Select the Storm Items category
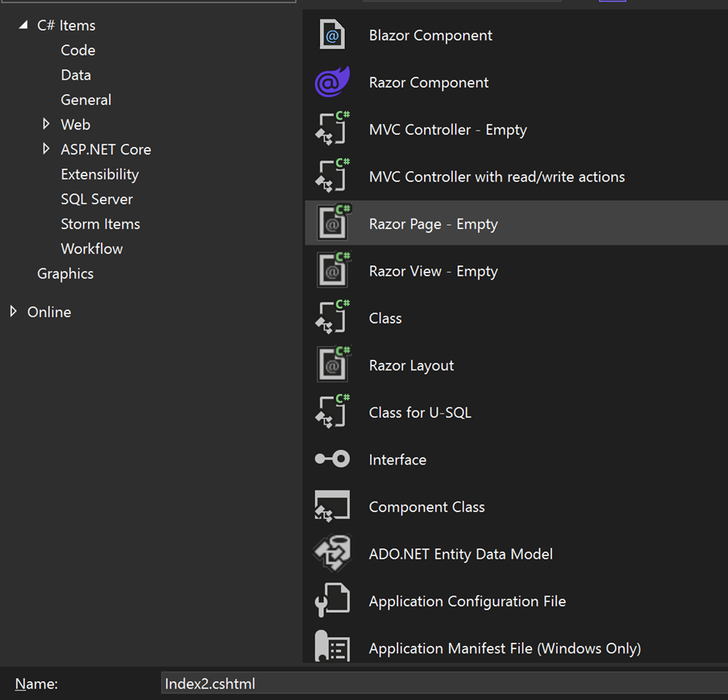The width and height of the screenshot is (728, 700). (x=100, y=224)
